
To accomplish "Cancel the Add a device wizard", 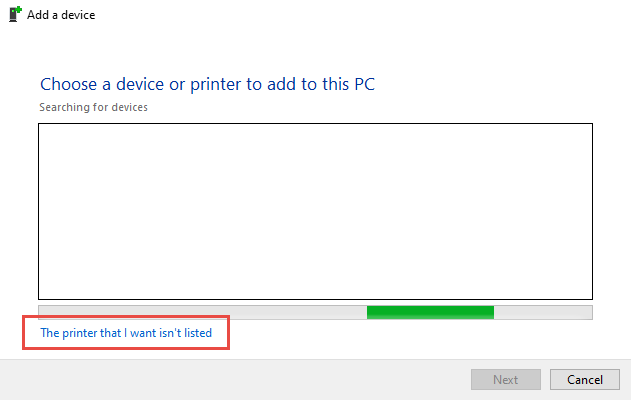I will 584,379.
